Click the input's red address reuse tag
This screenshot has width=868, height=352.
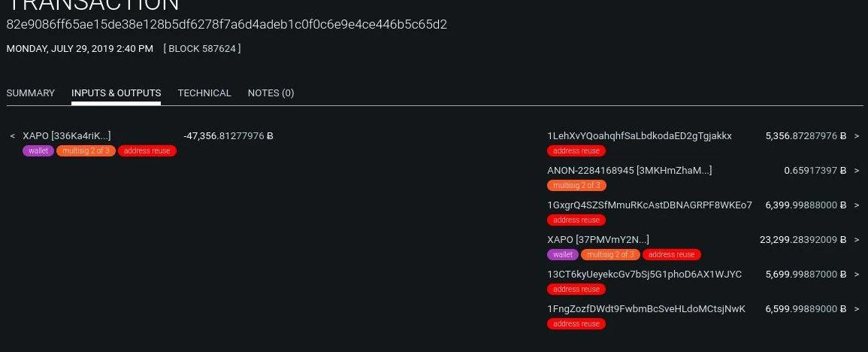pos(147,151)
